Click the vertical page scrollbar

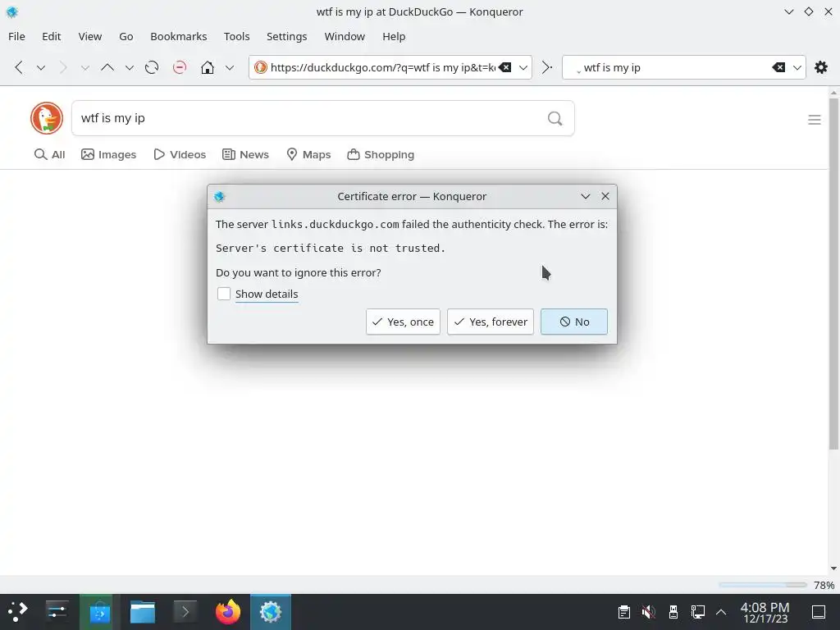click(833, 273)
